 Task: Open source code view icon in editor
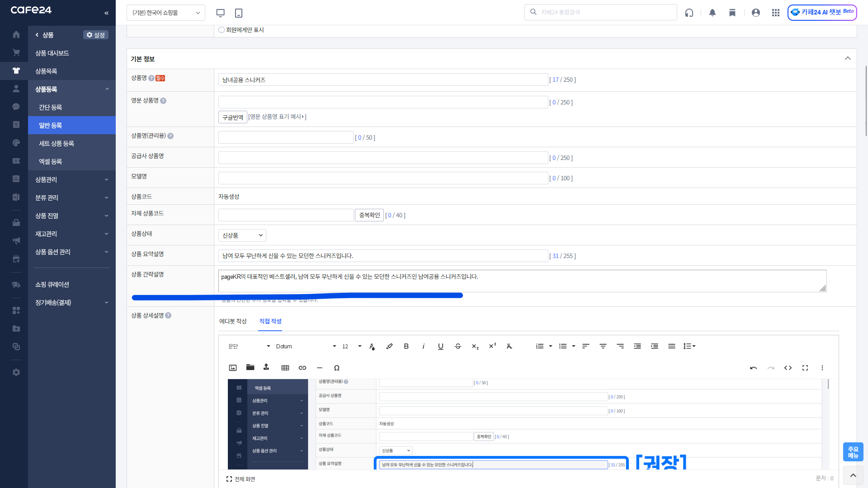788,368
